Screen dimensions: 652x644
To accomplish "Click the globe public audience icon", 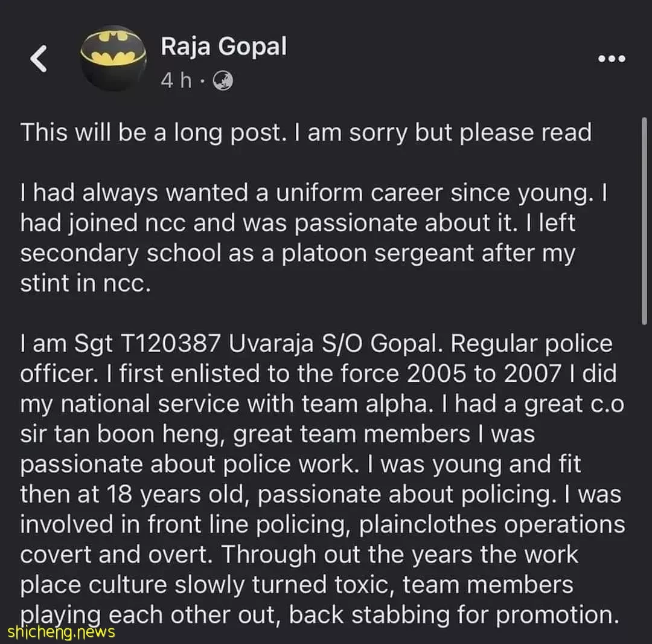I will [223, 81].
